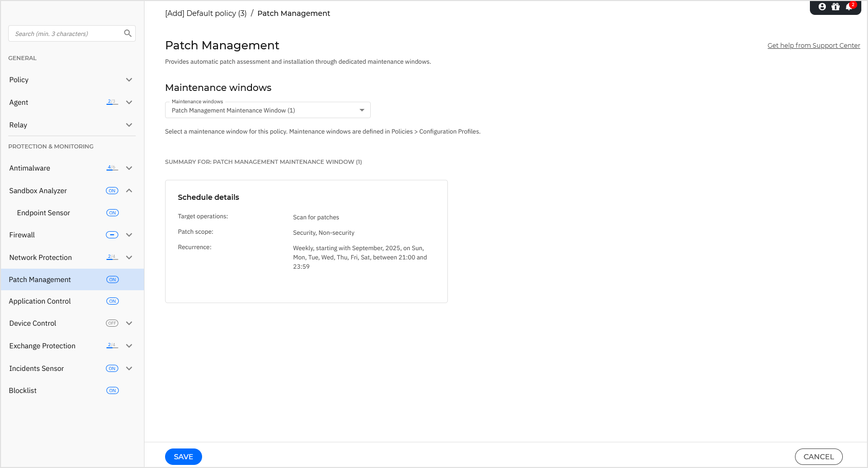Enable the Device Control toggle
Image resolution: width=868 pixels, height=468 pixels.
tap(112, 323)
